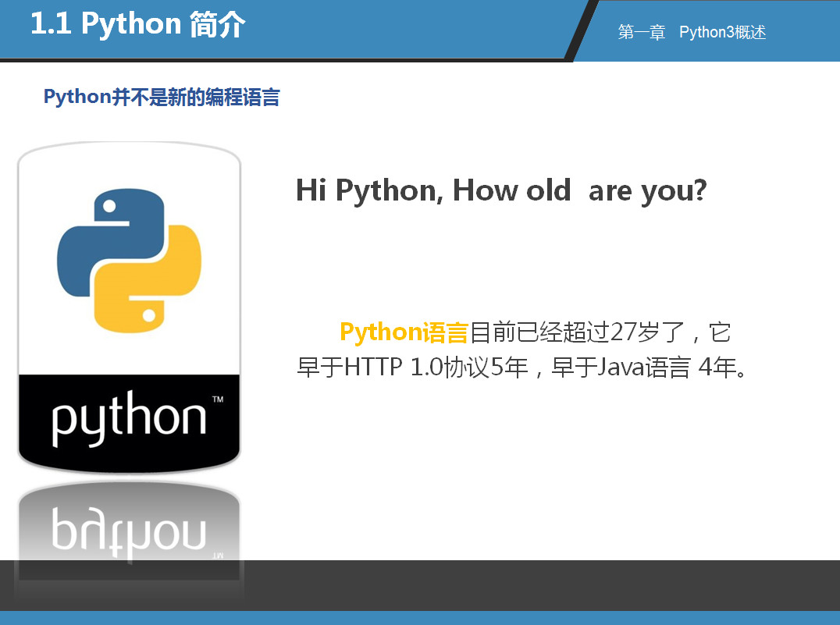Screen dimensions: 840x625
Task: Click the mirrored upside-down python reflection
Action: pos(129,534)
